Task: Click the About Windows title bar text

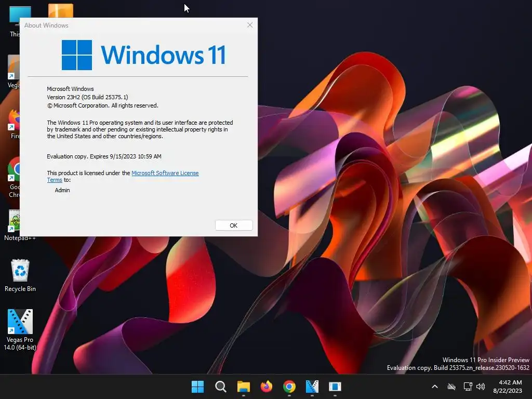Action: (46, 25)
